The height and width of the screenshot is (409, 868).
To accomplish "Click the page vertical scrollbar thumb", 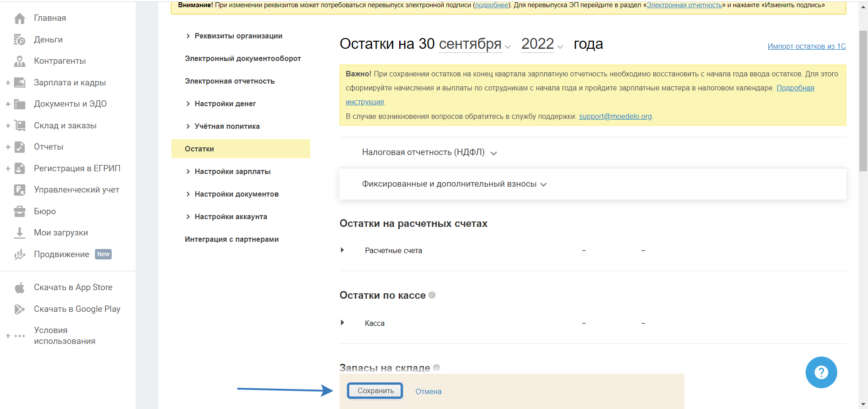I will (x=863, y=99).
